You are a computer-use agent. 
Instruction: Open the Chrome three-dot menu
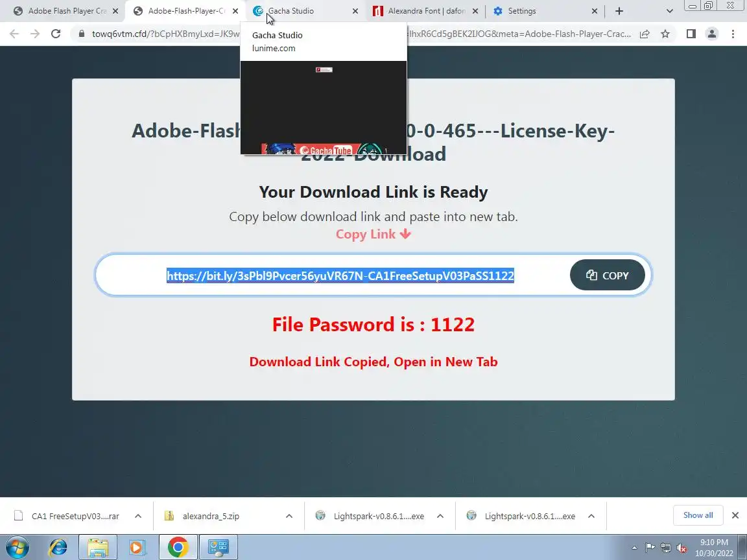(x=733, y=34)
